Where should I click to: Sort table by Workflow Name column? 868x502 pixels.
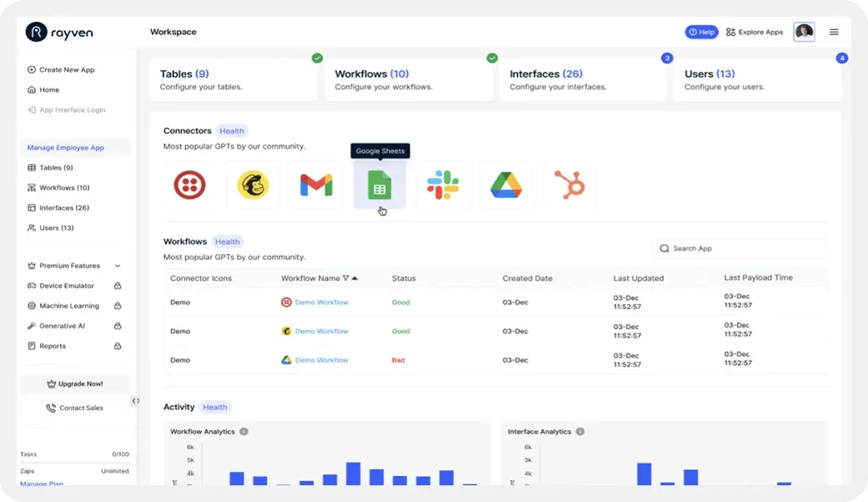354,278
